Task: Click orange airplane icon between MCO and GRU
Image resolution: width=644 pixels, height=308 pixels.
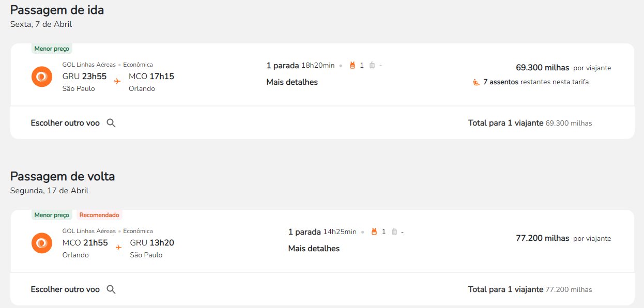Action: point(118,247)
